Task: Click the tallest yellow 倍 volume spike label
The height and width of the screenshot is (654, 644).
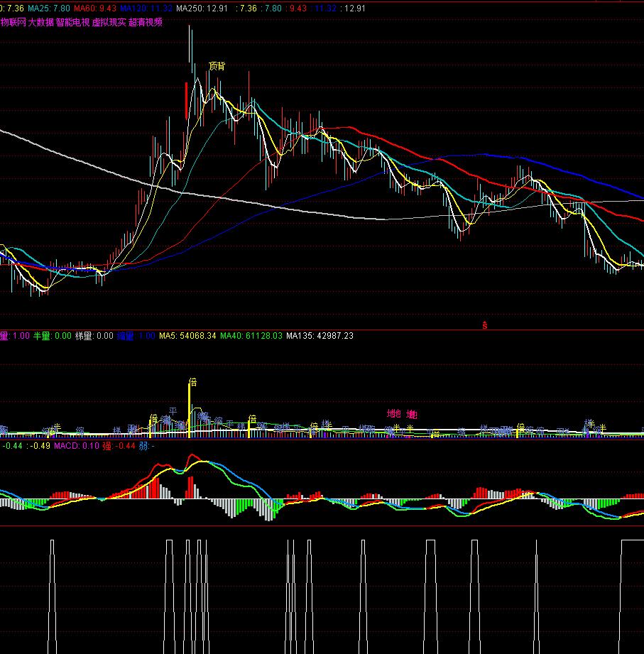Action: (x=192, y=382)
